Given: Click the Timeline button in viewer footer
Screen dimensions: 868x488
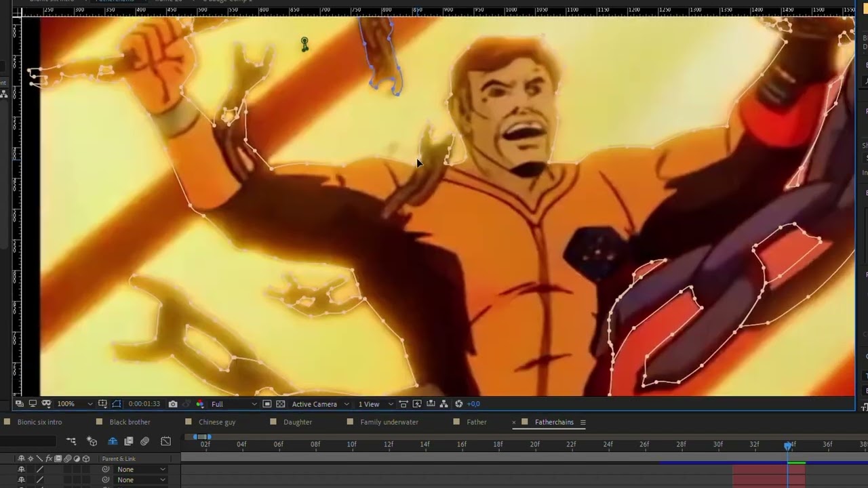Looking at the screenshot, I should pos(431,404).
